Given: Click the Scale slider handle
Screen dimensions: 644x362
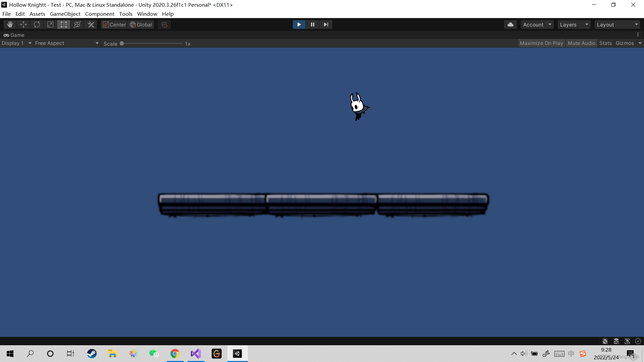Looking at the screenshot, I should pyautogui.click(x=122, y=44).
